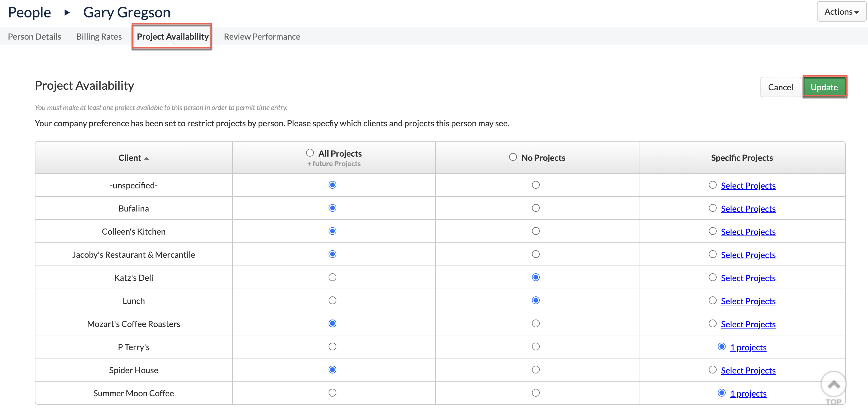Open Select Projects link for Jacoby's Restaurant
Viewport: 868px width, 414px height.
(748, 255)
